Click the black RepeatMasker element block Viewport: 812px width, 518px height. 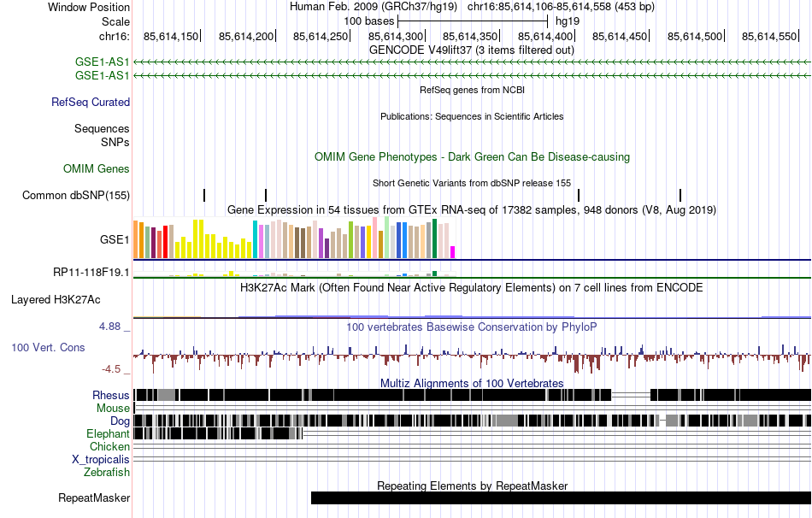(x=561, y=497)
